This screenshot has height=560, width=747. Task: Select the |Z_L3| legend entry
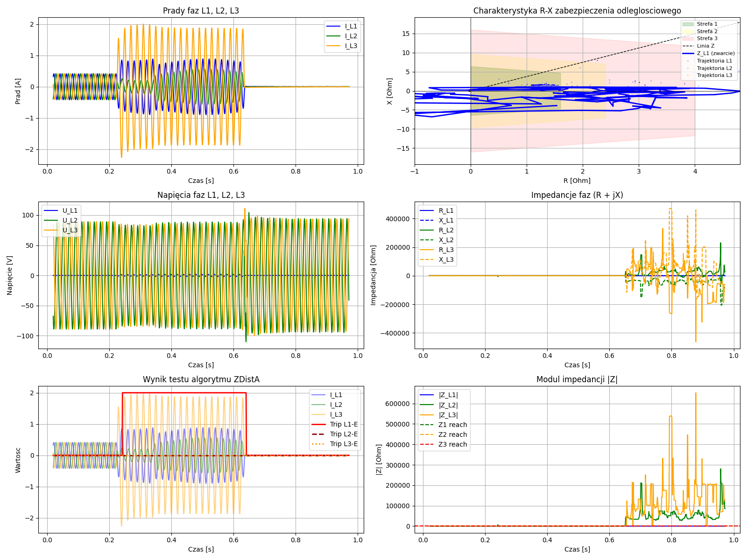[x=448, y=415]
